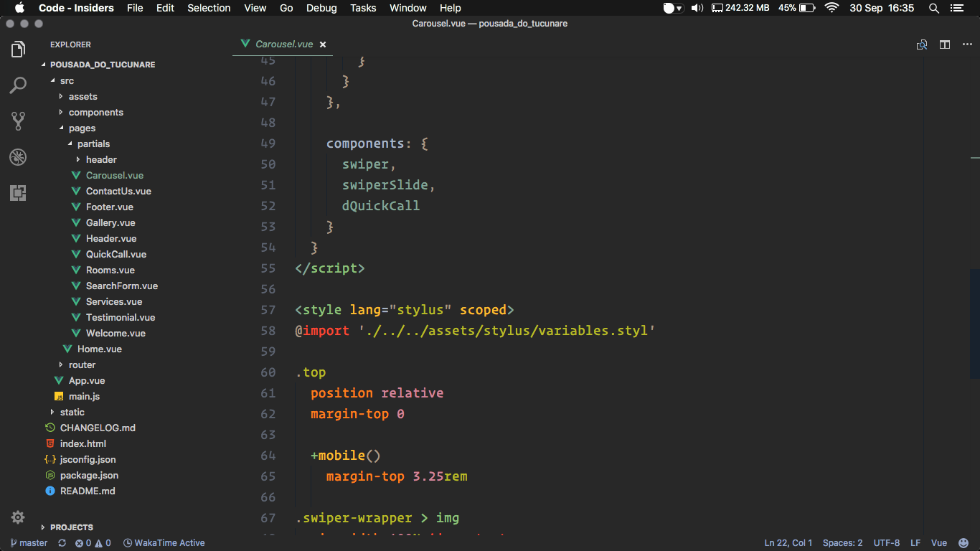The image size is (980, 551).
Task: Click the 30 Sep 16:35 clock
Action: point(882,8)
